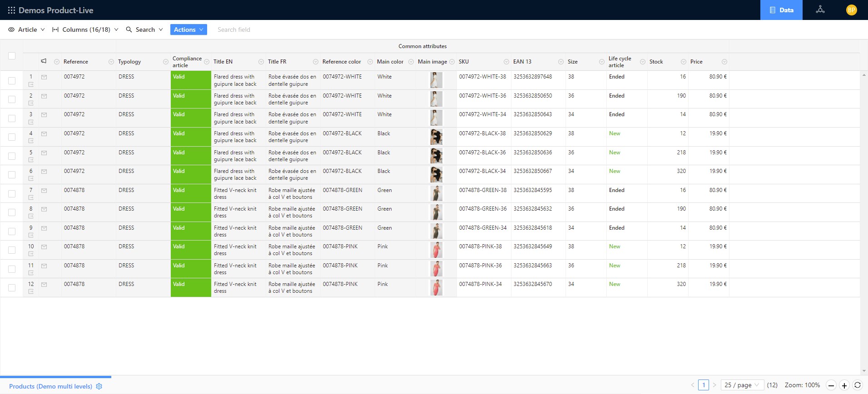
Task: Click the BP user avatar
Action: click(x=851, y=10)
